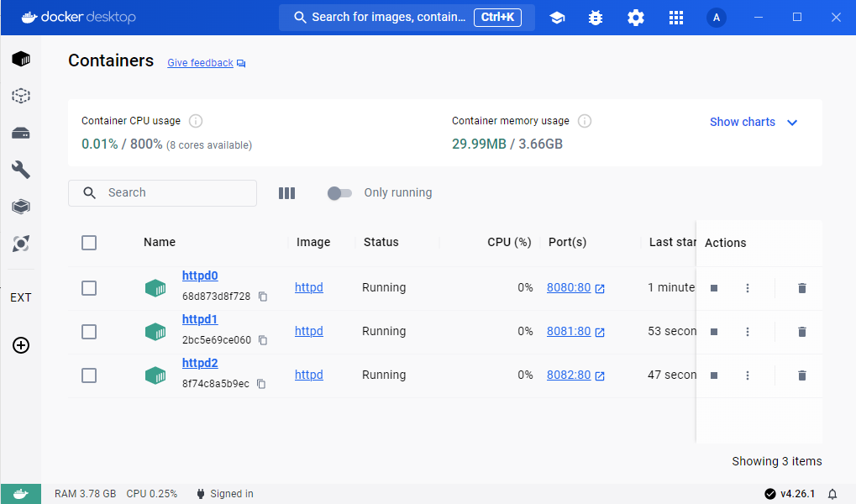Sort by Name column header
Viewport: 856px width, 504px height.
(160, 243)
